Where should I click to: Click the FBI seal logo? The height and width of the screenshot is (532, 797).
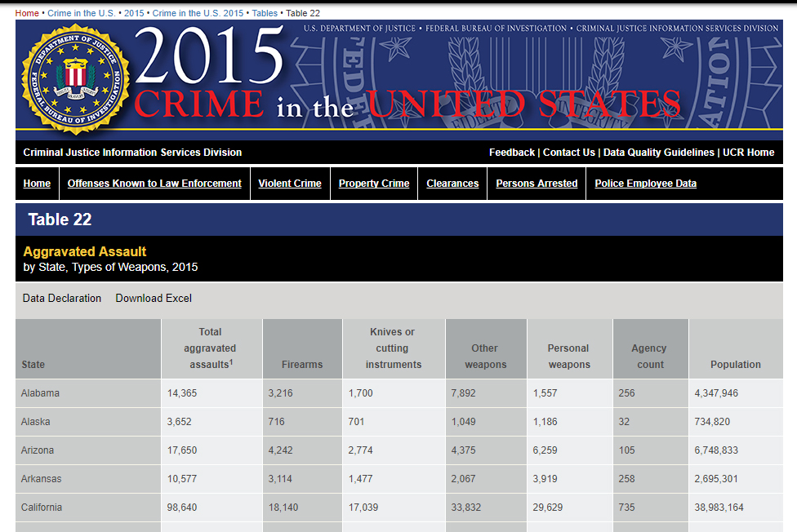pyautogui.click(x=76, y=79)
